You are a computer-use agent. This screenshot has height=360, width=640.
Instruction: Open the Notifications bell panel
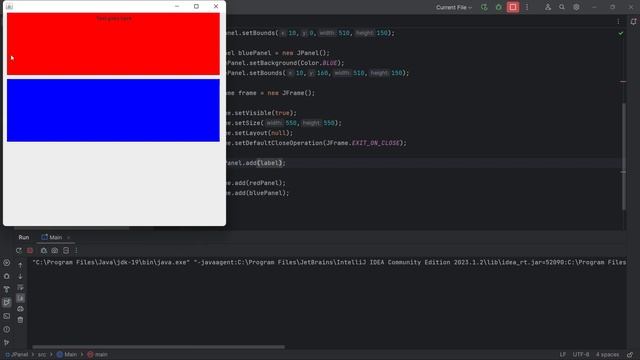click(633, 22)
